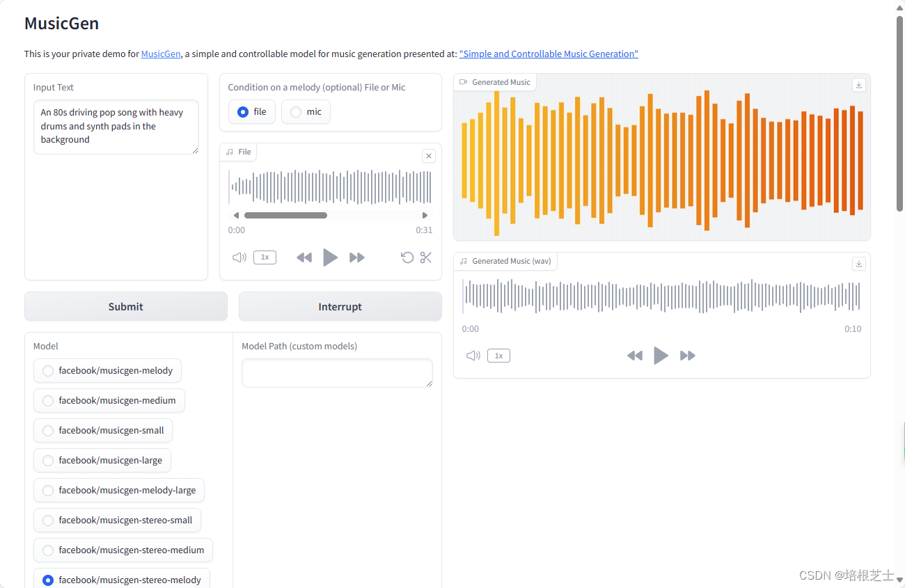The image size is (905, 588).
Task: Choose facebook/musicgen-melody model
Action: pos(107,370)
